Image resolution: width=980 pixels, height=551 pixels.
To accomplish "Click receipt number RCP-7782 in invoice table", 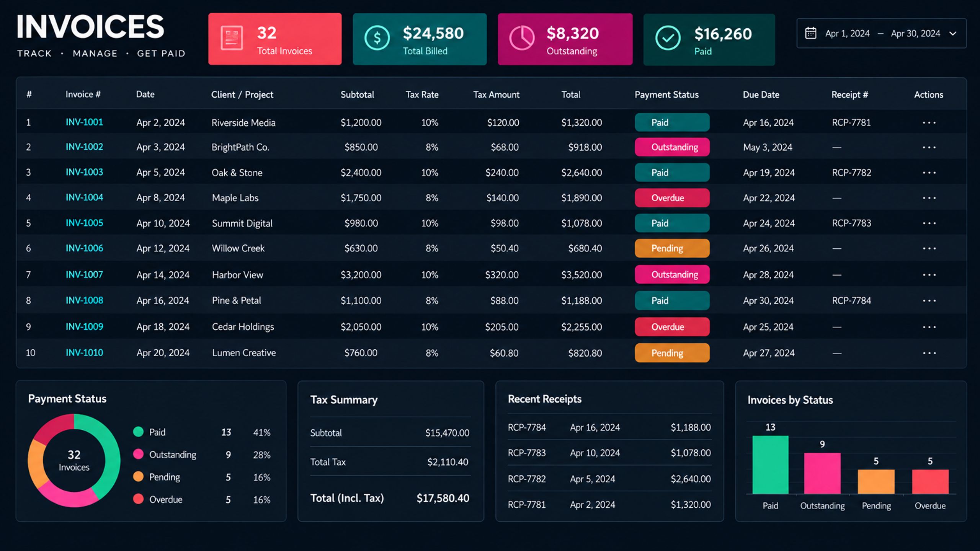I will pos(851,173).
